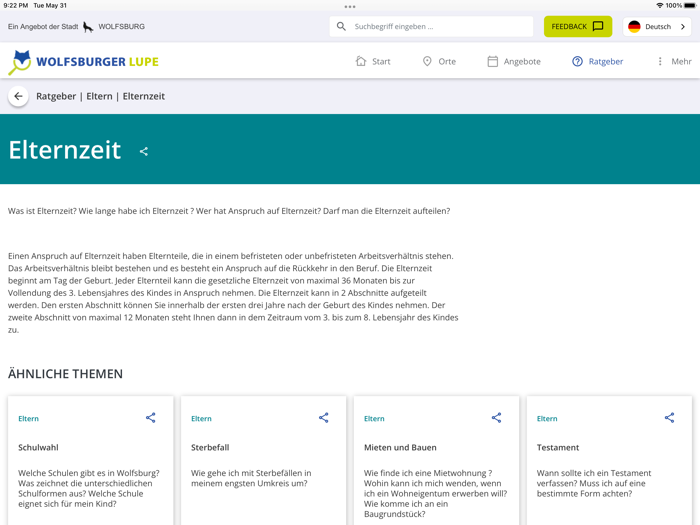The width and height of the screenshot is (700, 525).
Task: Click the Sterbefall card description text
Action: [251, 478]
